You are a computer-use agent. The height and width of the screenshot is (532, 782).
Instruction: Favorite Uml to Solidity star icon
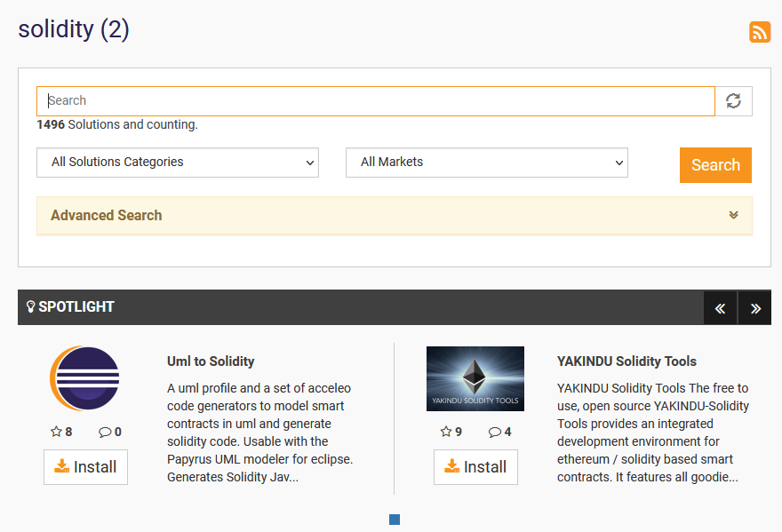56,432
